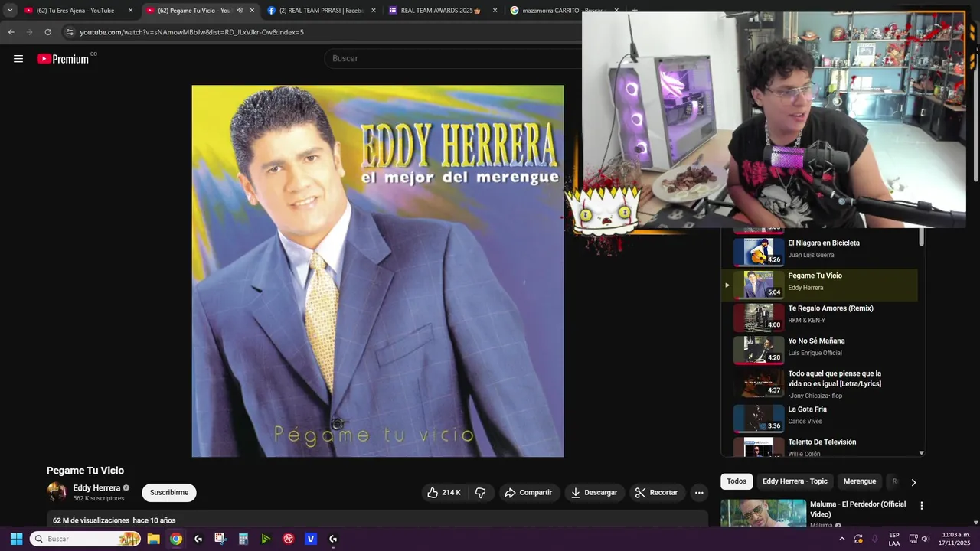The width and height of the screenshot is (980, 551).
Task: Play Te Regalo Amores (Remix) from playlist
Action: [819, 318]
